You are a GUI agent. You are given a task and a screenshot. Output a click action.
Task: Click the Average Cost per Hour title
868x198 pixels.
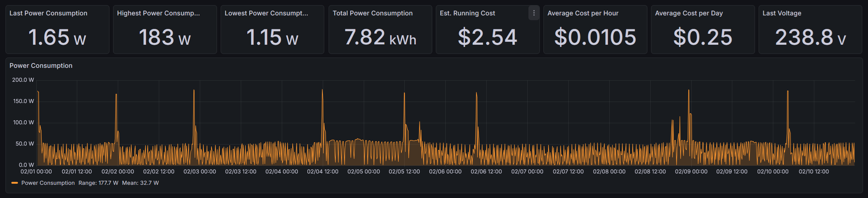583,13
